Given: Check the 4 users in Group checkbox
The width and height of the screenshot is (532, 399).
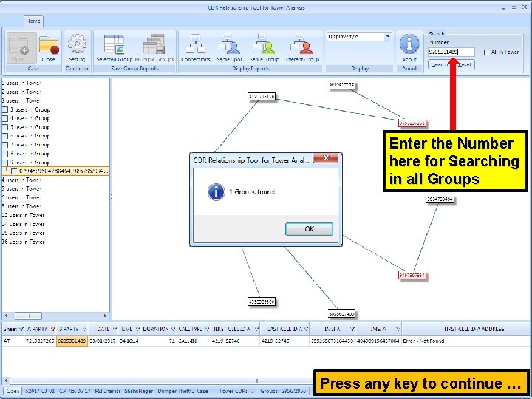Looking at the screenshot, I should point(5,118).
